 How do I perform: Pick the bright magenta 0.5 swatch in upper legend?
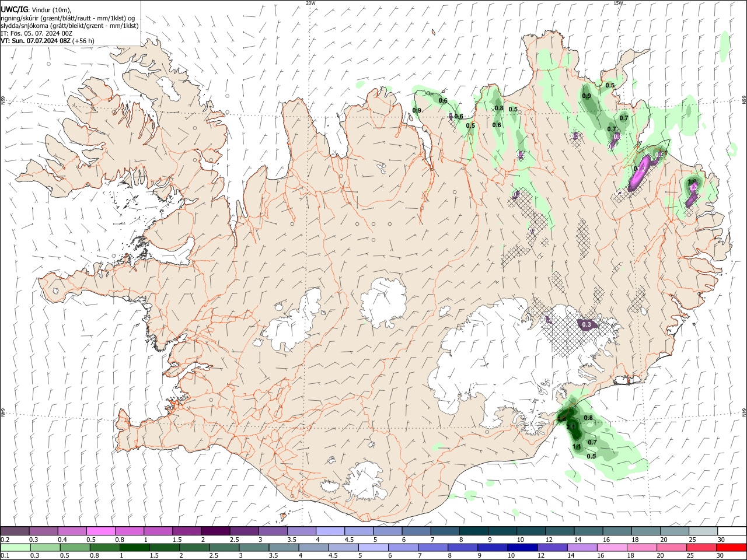[x=101, y=531]
